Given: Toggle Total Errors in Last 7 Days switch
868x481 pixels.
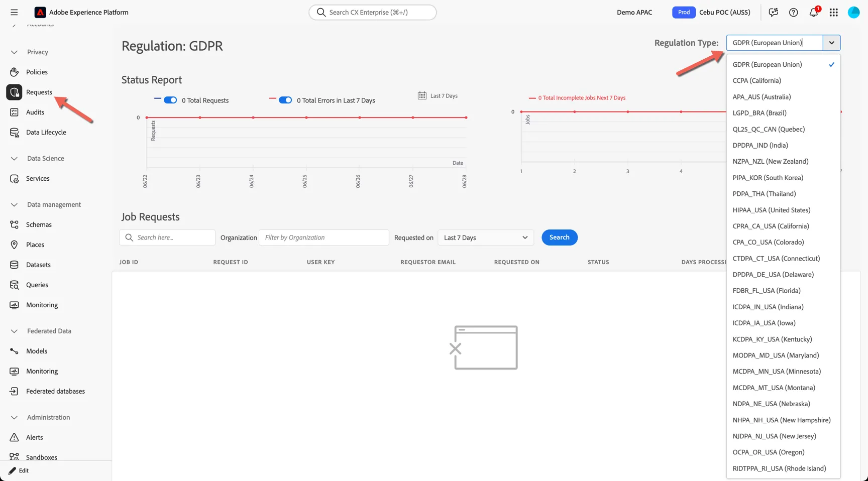Looking at the screenshot, I should 285,100.
